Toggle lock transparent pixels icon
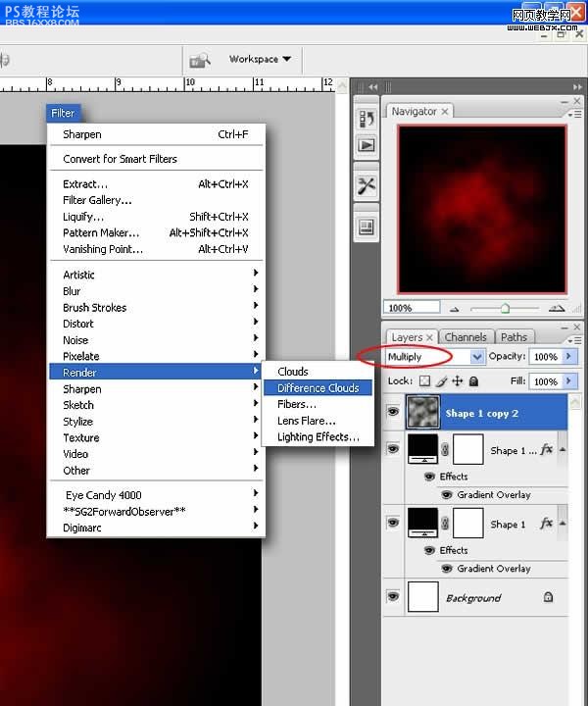This screenshot has width=588, height=706. (424, 381)
